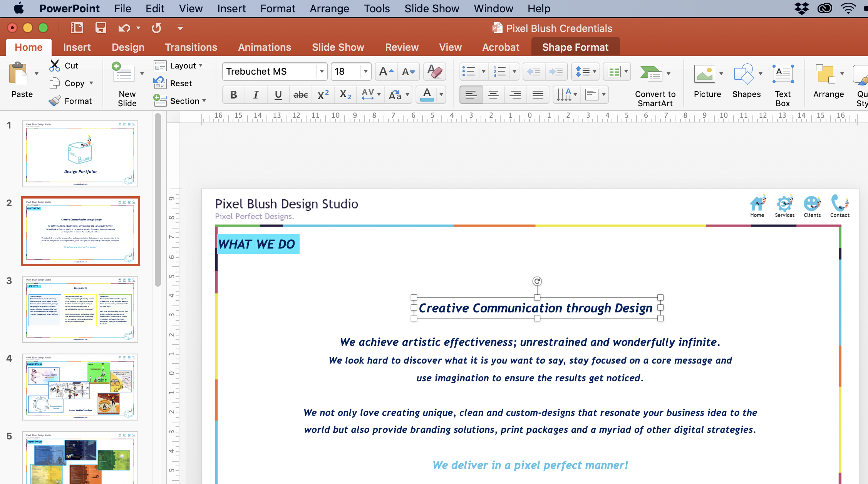The height and width of the screenshot is (484, 868).
Task: Click the Clear Formatting eraser icon
Action: click(435, 72)
